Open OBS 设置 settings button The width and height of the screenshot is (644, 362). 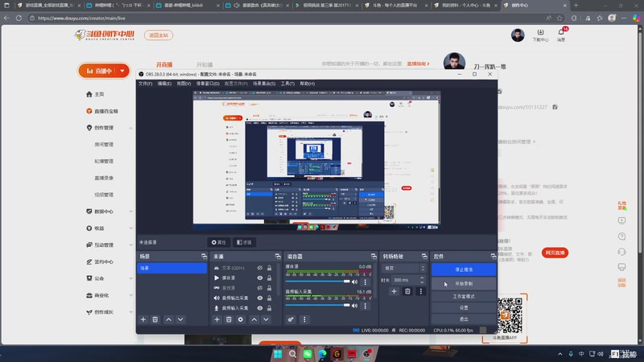(x=464, y=307)
